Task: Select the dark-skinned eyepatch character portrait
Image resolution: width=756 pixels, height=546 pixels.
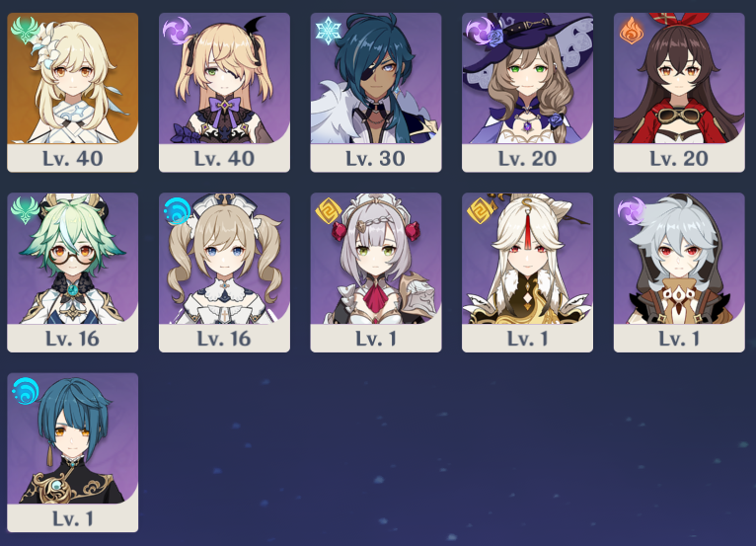Action: tap(376, 78)
